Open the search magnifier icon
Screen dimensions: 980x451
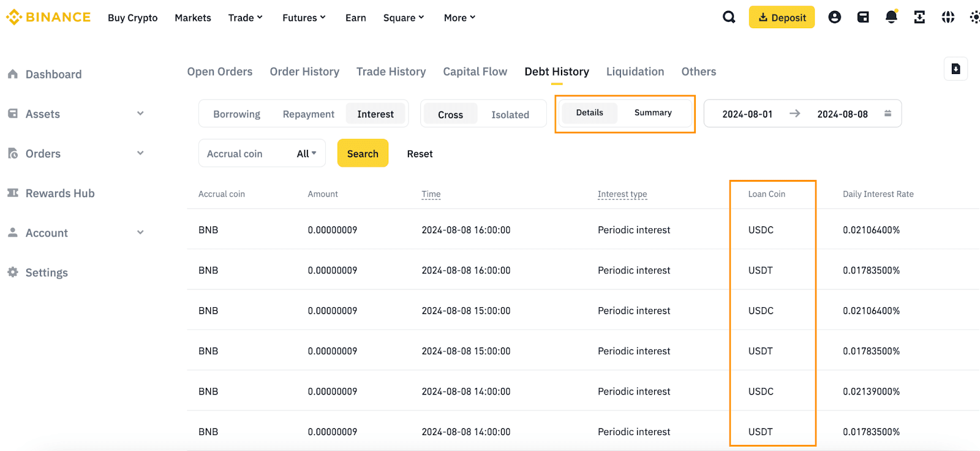coord(729,17)
